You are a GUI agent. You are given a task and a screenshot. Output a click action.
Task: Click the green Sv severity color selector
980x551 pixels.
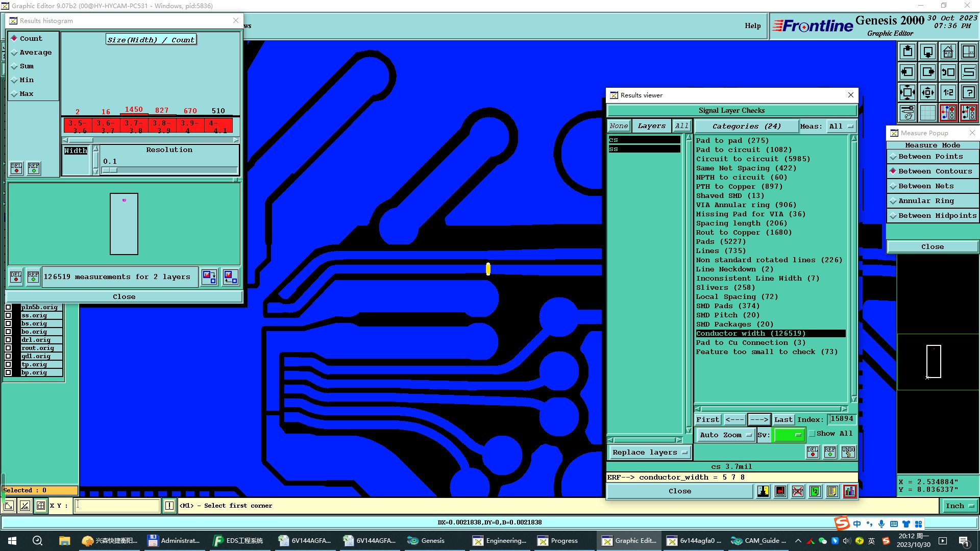(789, 435)
